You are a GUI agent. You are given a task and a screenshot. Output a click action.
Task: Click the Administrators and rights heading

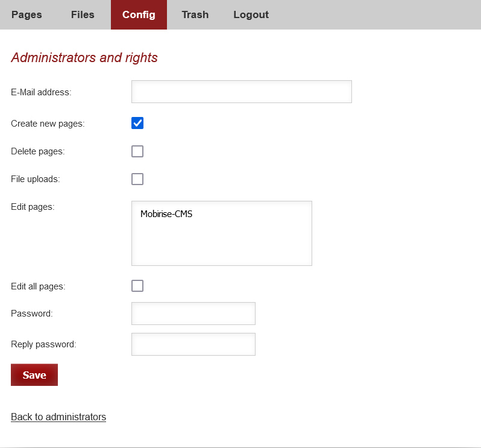84,58
